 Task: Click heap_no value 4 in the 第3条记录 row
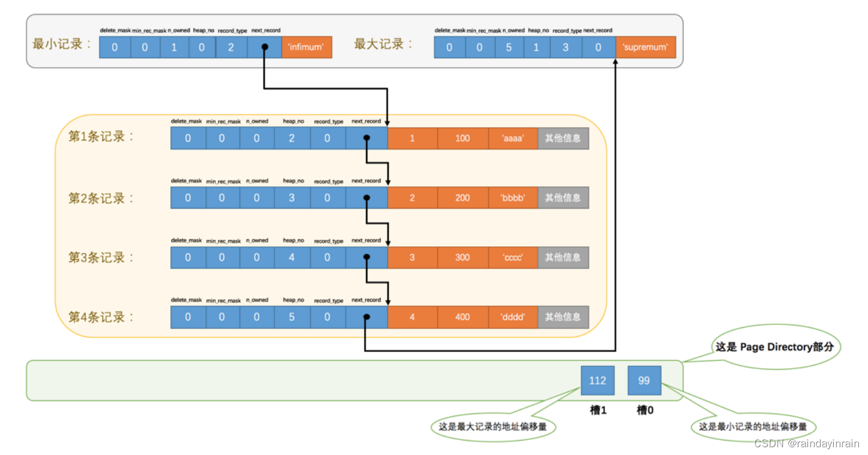pos(292,258)
